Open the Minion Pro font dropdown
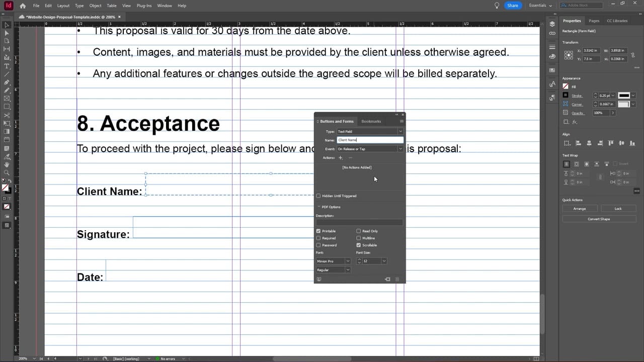 (x=347, y=260)
